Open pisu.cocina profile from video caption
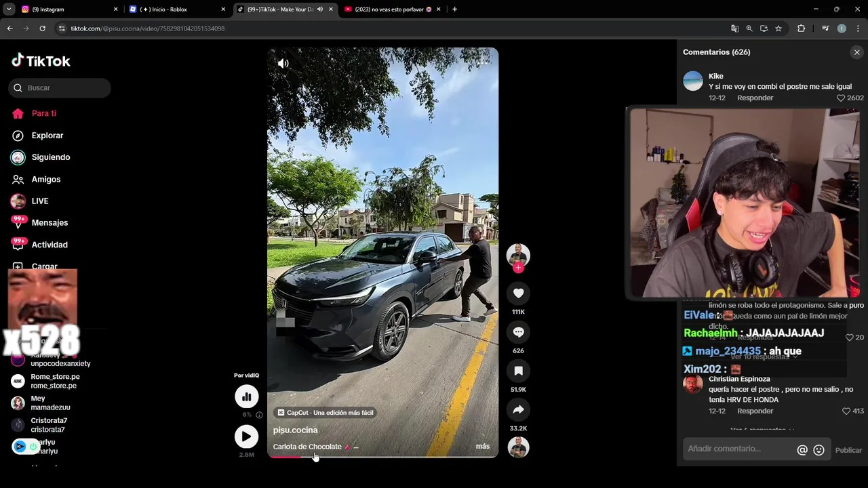 coord(295,430)
